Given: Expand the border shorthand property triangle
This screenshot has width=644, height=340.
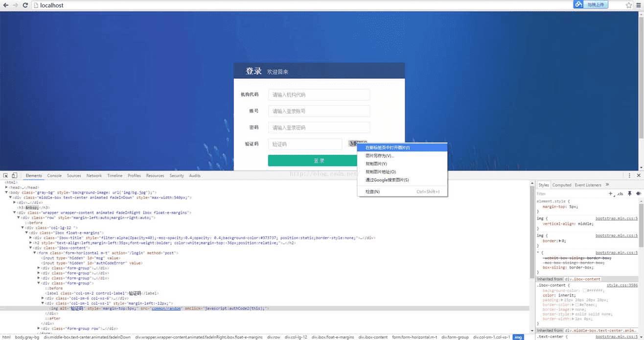Looking at the screenshot, I should coord(560,241).
